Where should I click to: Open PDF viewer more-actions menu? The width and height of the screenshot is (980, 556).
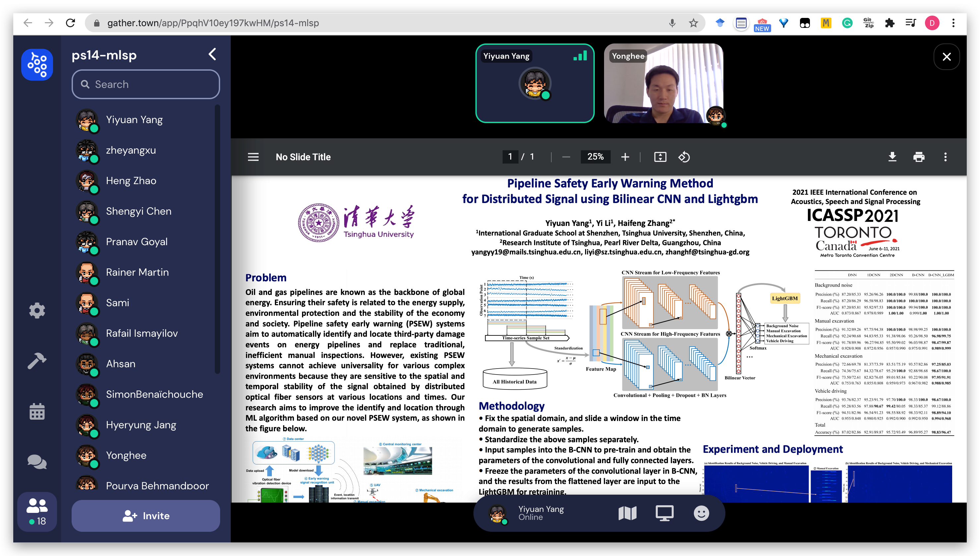(945, 157)
